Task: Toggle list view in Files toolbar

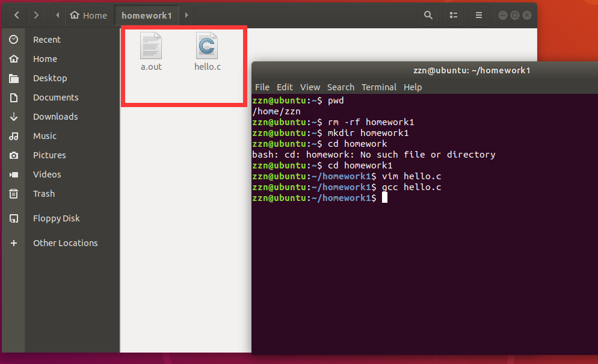Action: click(454, 15)
